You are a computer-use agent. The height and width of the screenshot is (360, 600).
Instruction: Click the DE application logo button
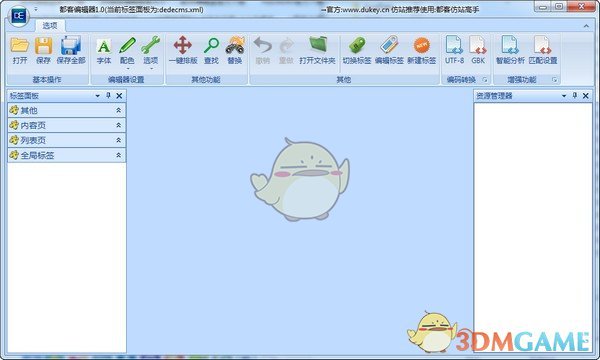pos(18,16)
